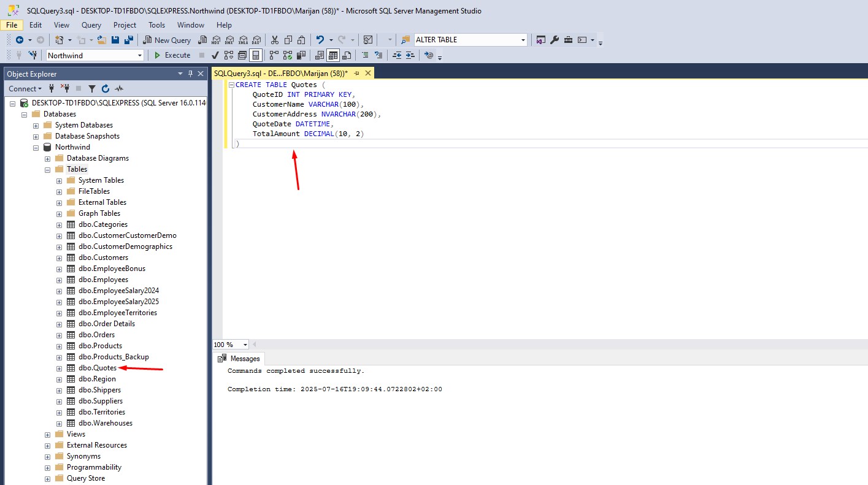Open the File menu

(12, 25)
